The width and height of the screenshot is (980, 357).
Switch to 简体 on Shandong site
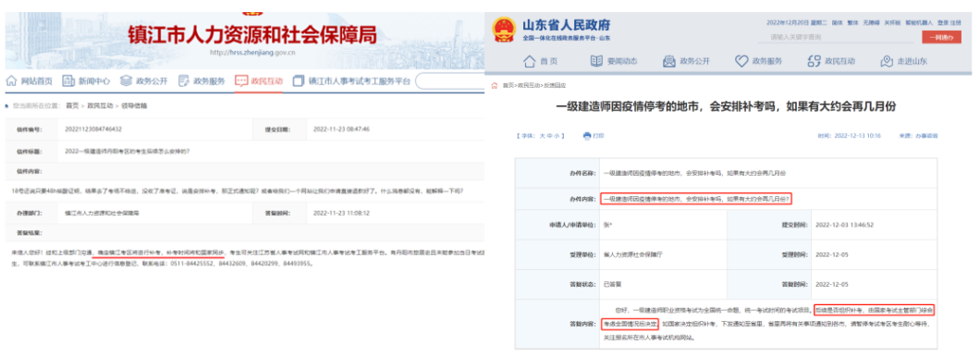(839, 22)
